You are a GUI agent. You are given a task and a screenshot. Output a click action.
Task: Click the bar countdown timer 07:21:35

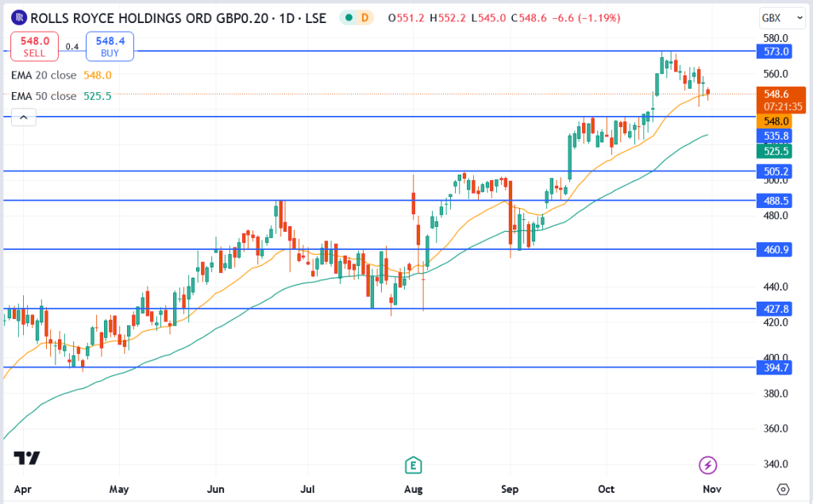click(x=781, y=107)
